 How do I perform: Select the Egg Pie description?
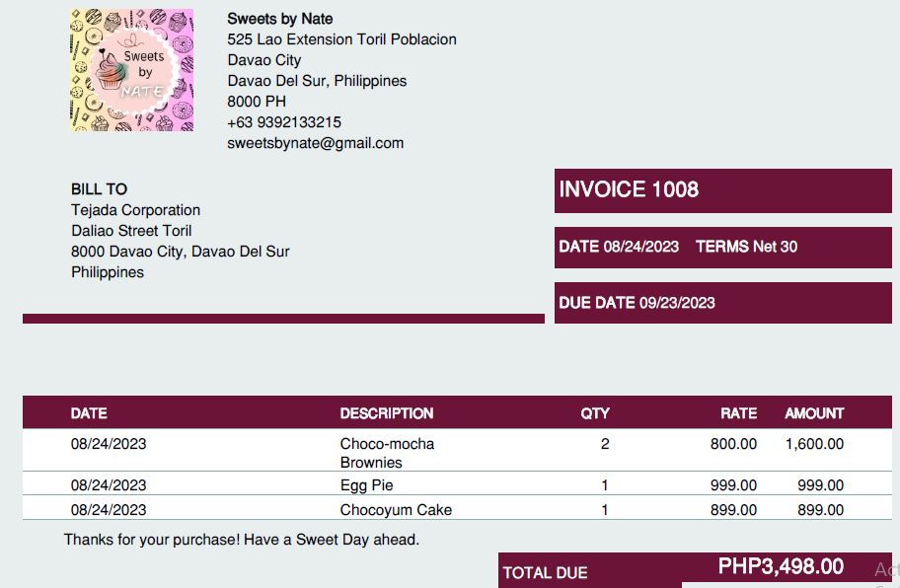click(x=367, y=485)
